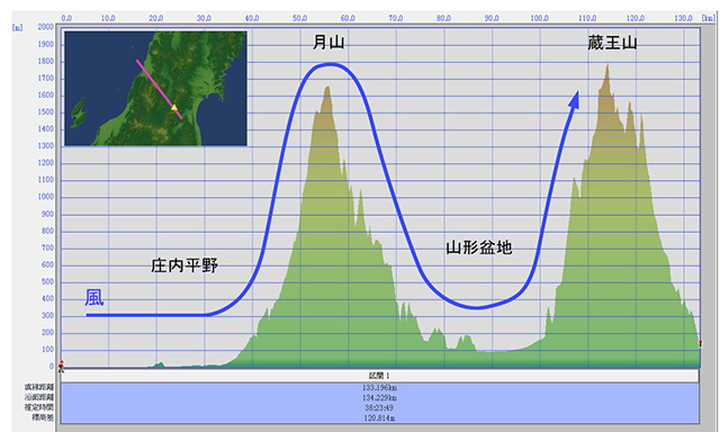Click the 120.814m elevation difference value
Screen dimensions: 720x432
(x=380, y=418)
